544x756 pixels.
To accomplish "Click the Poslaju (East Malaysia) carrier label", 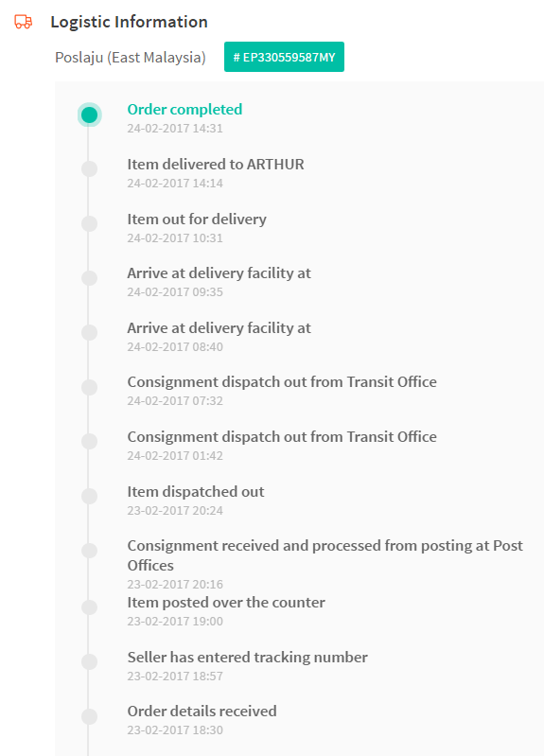I will 131,58.
